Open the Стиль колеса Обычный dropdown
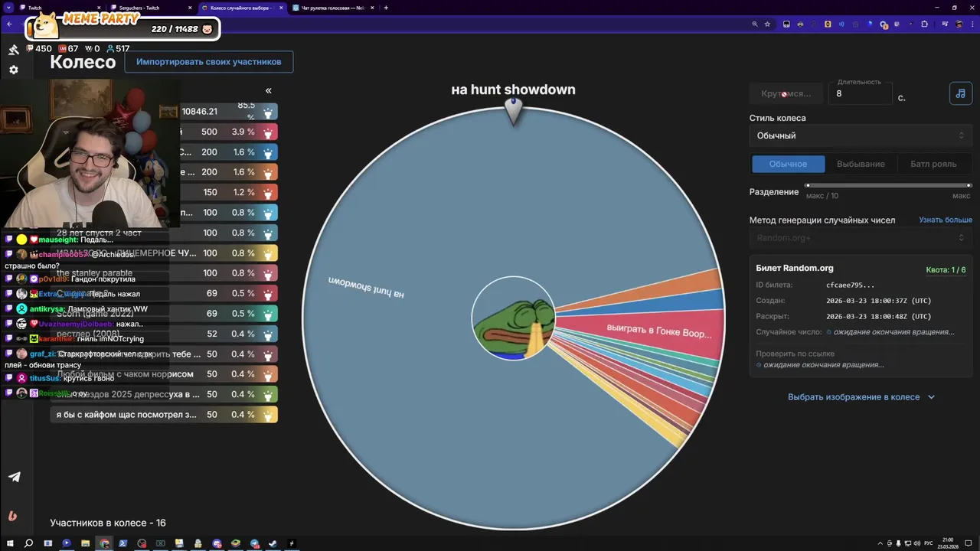The width and height of the screenshot is (980, 551). tap(861, 135)
